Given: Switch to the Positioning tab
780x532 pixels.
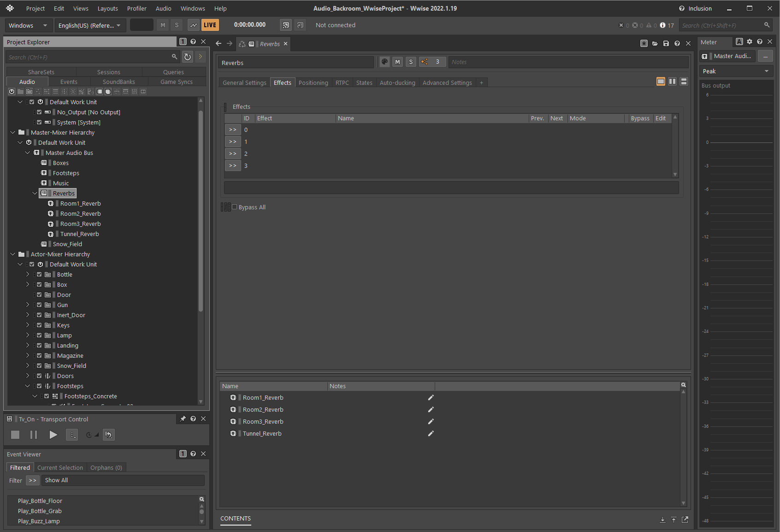Looking at the screenshot, I should pyautogui.click(x=313, y=83).
